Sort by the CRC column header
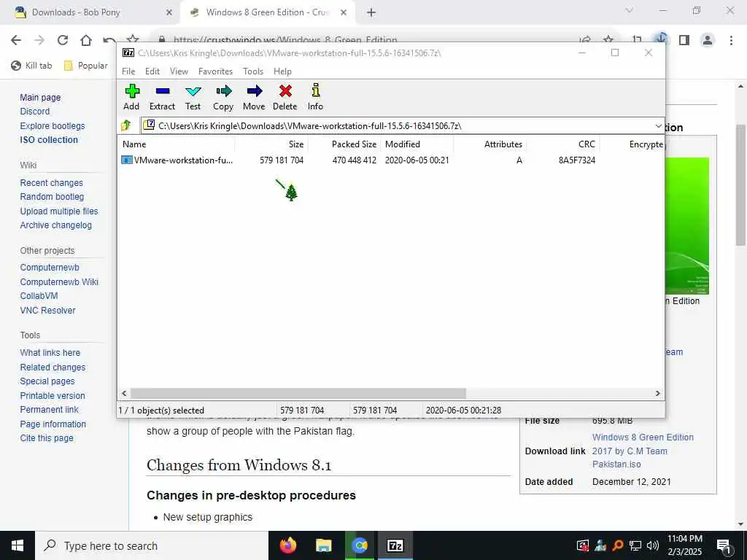Image resolution: width=747 pixels, height=560 pixels. point(562,144)
